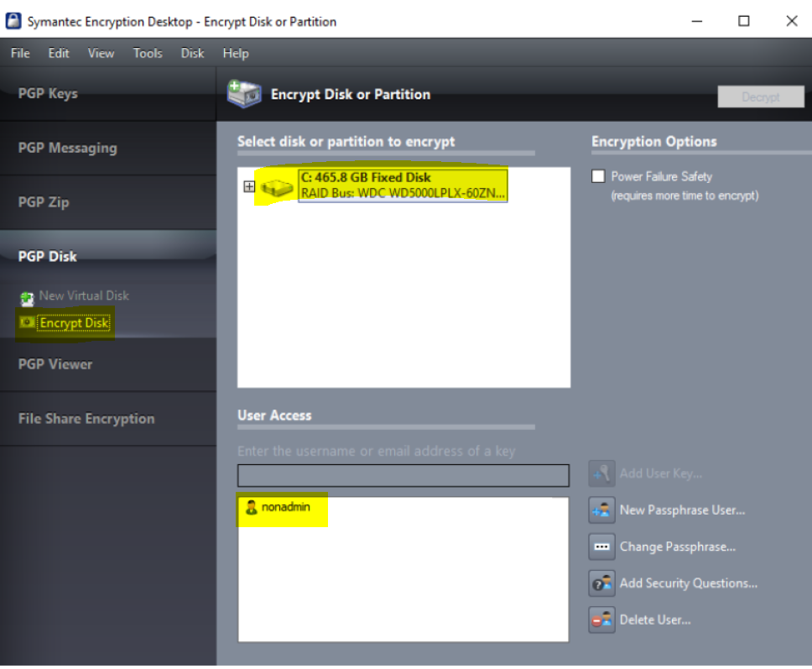Open the Tools menu
This screenshot has width=812, height=669.
[x=148, y=53]
